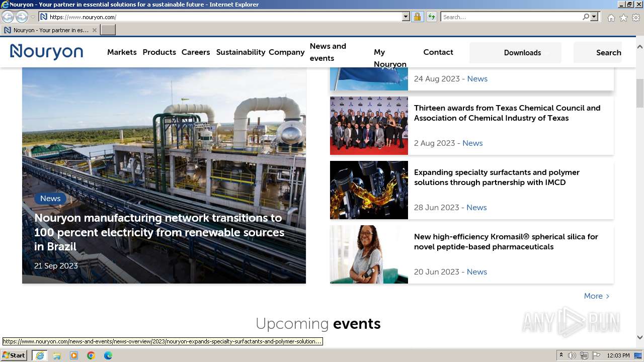Screen dimensions: 644x362
Task: Open File Explorer from the taskbar
Action: tap(57, 355)
